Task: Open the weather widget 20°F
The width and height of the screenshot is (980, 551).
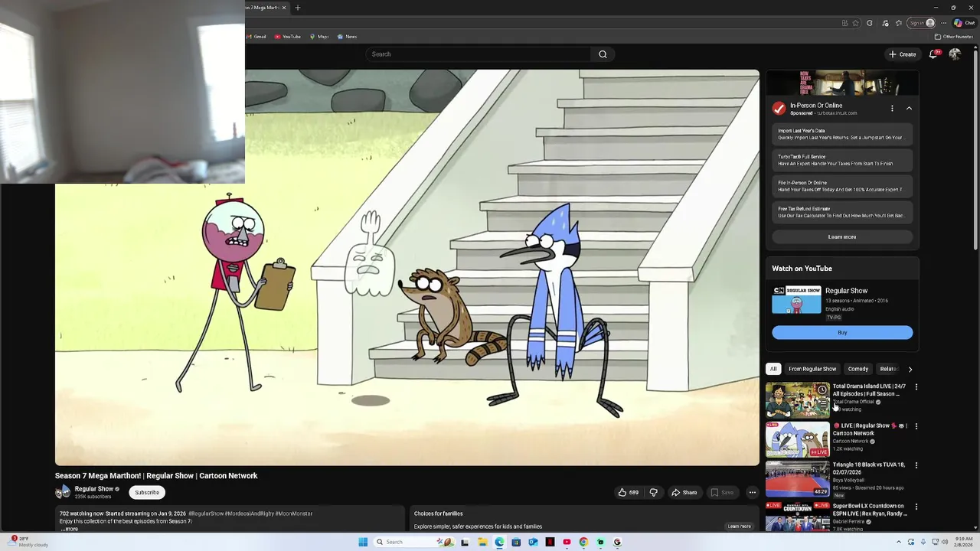Action: tap(28, 542)
